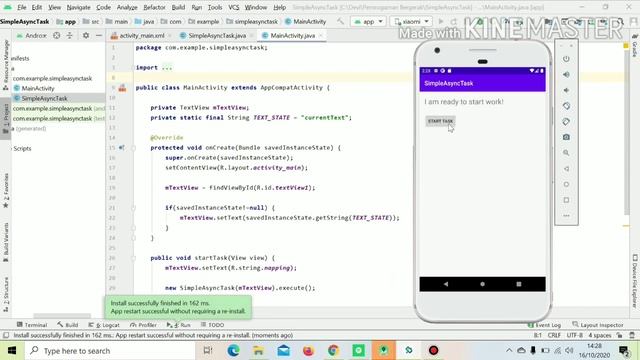Viewport: 640px width, 360px height.
Task: Click the scroll-from-source target icon
Action: click(57, 36)
